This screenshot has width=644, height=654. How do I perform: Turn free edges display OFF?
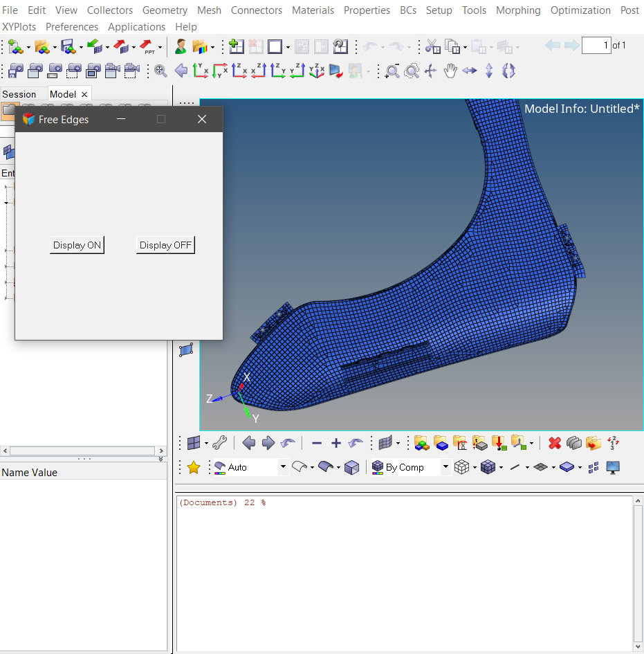[x=165, y=245]
